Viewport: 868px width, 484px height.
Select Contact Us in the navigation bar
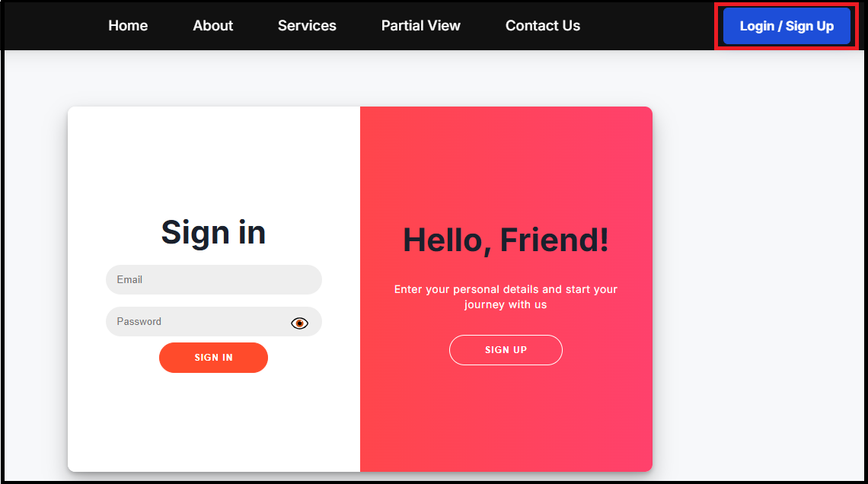pyautogui.click(x=542, y=26)
